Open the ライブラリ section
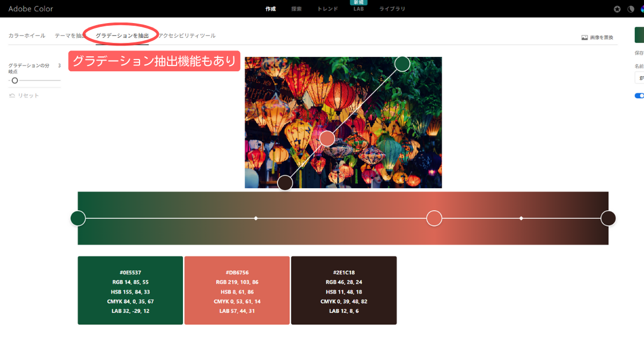Viewport: 644px width, 362px height. click(392, 9)
